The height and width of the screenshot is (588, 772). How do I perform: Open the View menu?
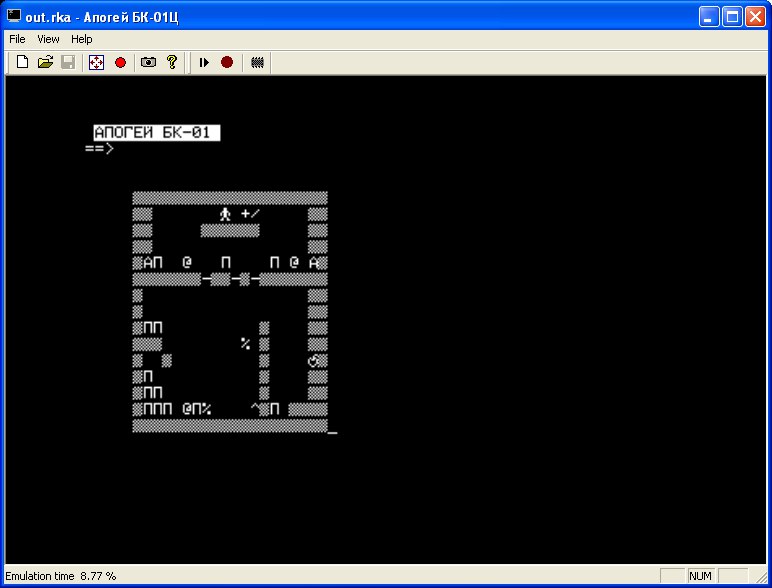point(48,39)
